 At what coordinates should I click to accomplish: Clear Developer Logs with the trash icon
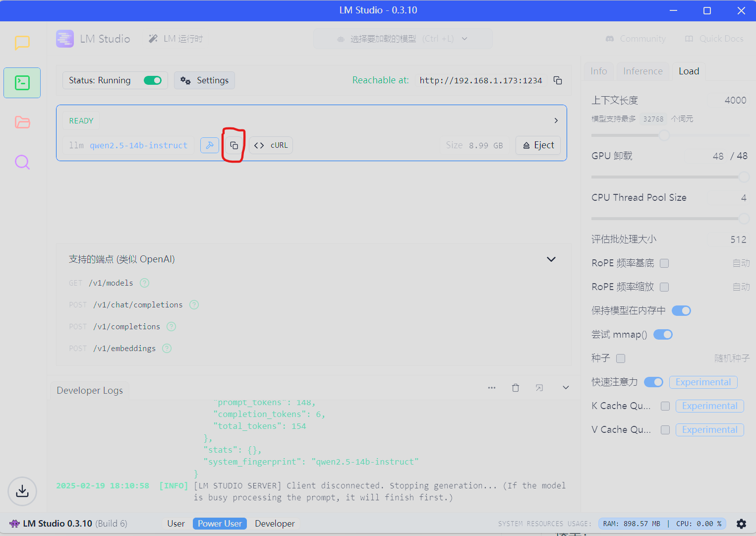click(x=516, y=388)
